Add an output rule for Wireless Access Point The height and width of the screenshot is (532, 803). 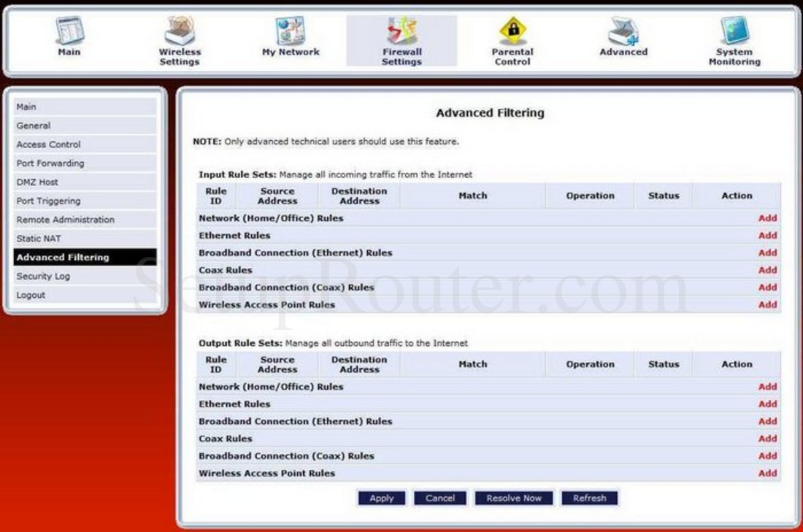click(x=766, y=473)
